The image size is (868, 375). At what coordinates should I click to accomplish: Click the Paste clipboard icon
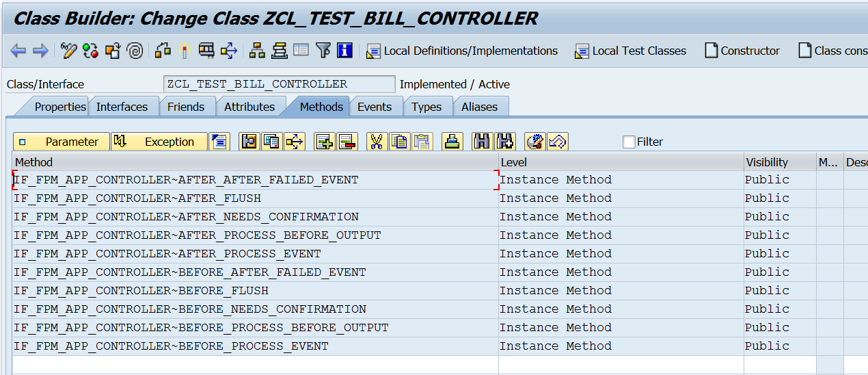pos(422,142)
